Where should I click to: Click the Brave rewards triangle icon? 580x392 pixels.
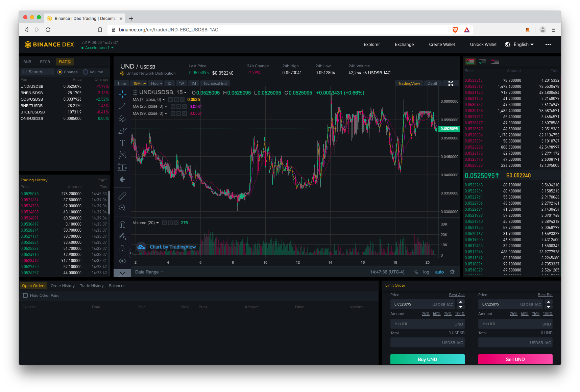click(467, 30)
